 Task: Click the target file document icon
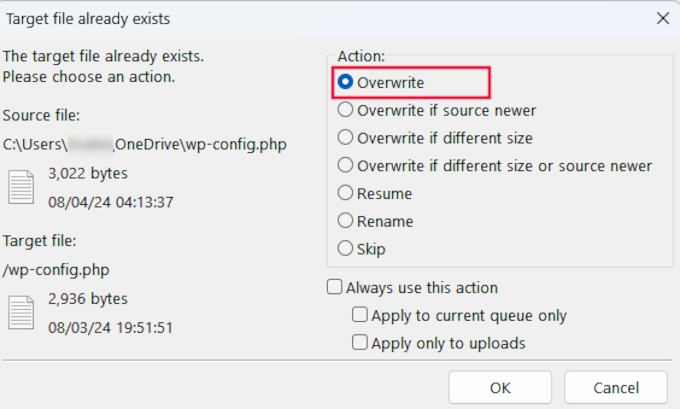[x=21, y=312]
